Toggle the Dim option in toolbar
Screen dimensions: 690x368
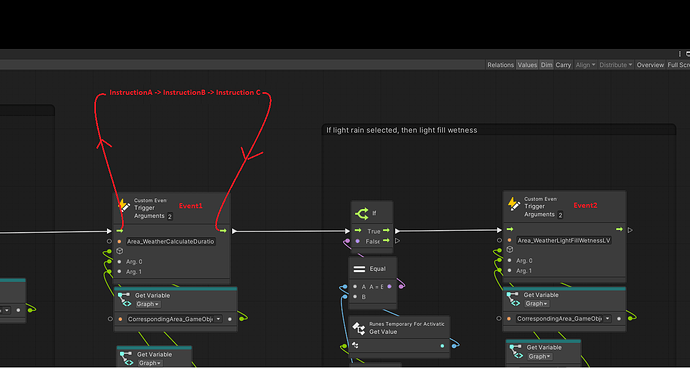(x=546, y=65)
